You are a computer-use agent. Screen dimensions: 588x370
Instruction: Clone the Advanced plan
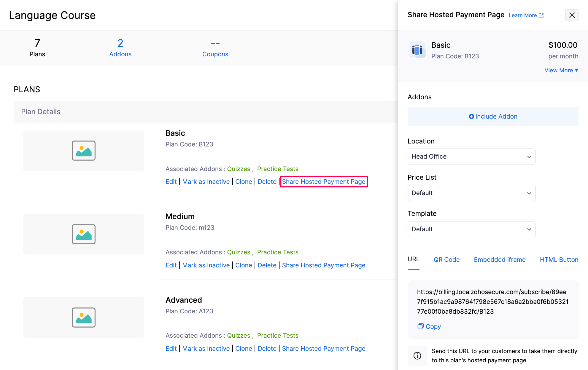244,349
